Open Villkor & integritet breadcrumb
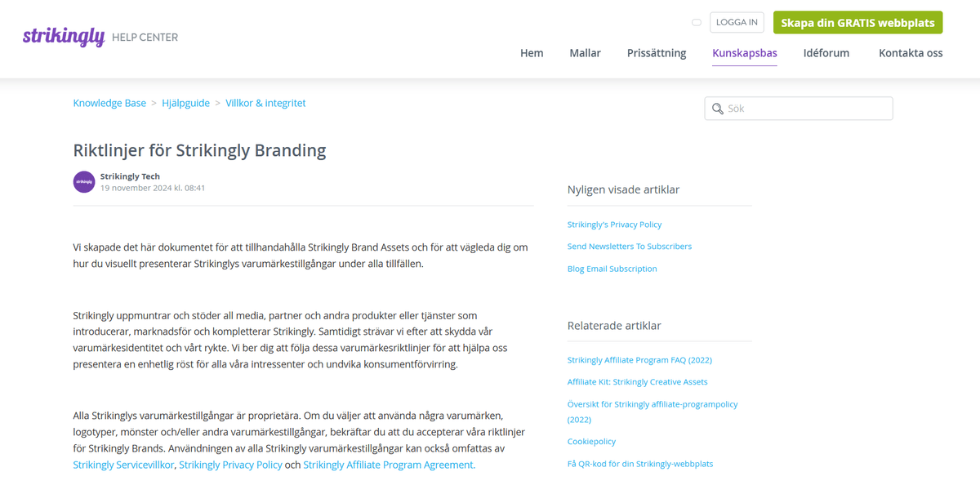 point(265,103)
